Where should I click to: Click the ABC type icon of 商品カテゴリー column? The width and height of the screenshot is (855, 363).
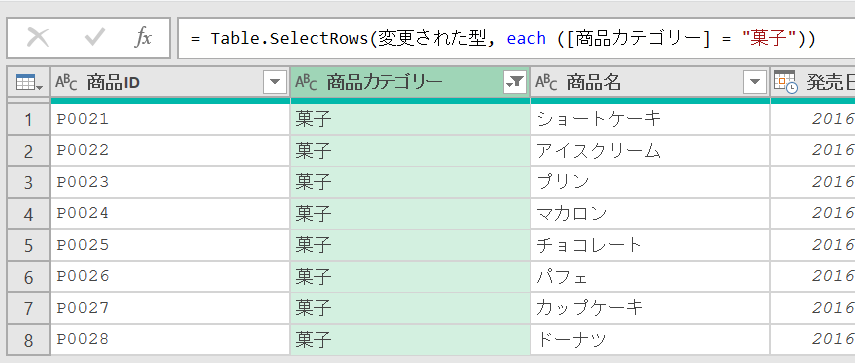[x=306, y=82]
